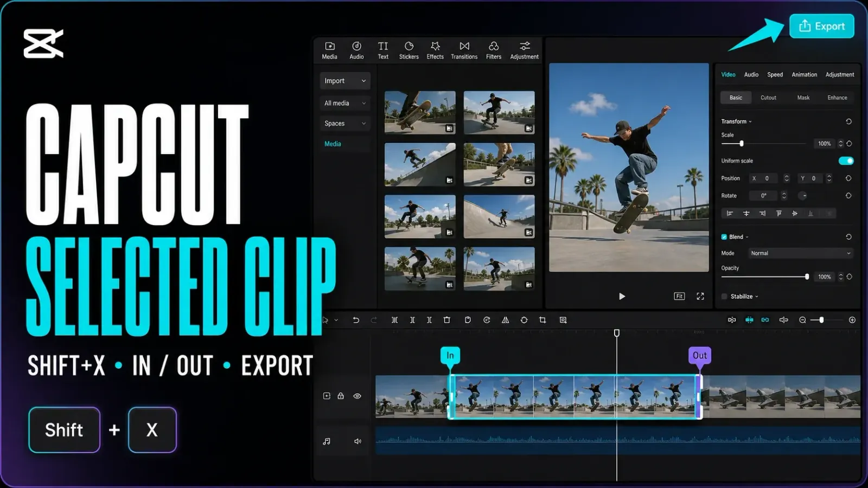Viewport: 868px width, 488px height.
Task: Select the Mask sub-tab
Action: [x=803, y=98]
